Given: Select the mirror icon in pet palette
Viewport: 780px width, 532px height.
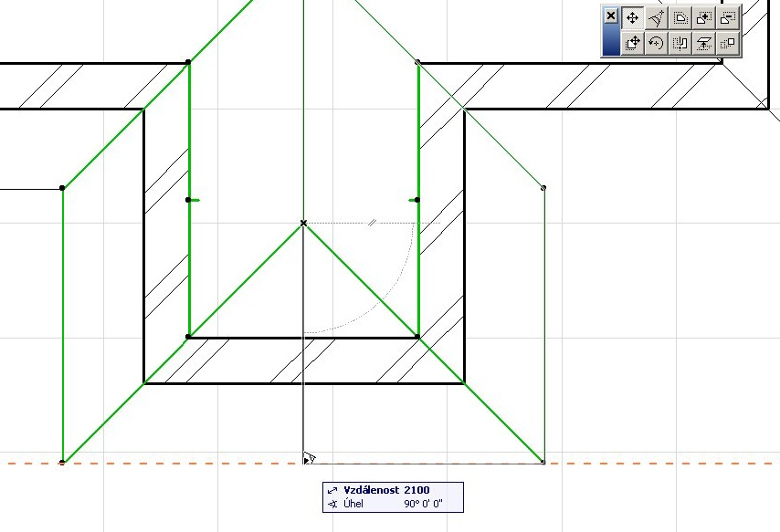Looking at the screenshot, I should (680, 43).
